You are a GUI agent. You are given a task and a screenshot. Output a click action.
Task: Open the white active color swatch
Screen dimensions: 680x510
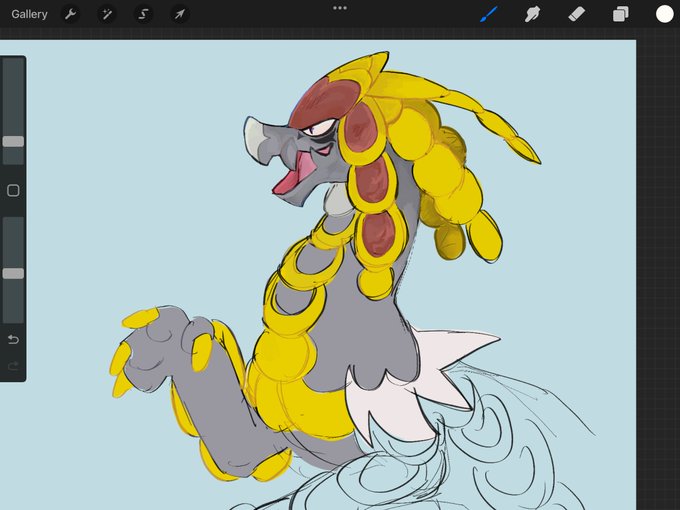pyautogui.click(x=664, y=14)
